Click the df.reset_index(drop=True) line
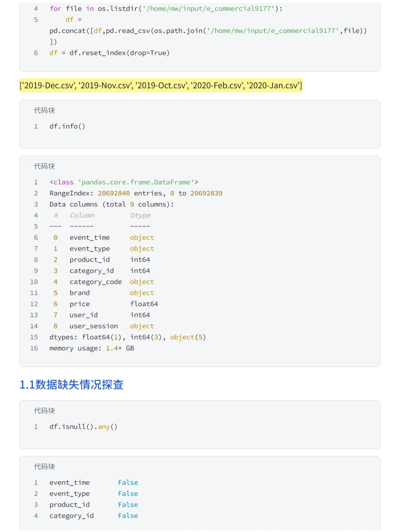Image resolution: width=399 pixels, height=532 pixels. pos(109,53)
